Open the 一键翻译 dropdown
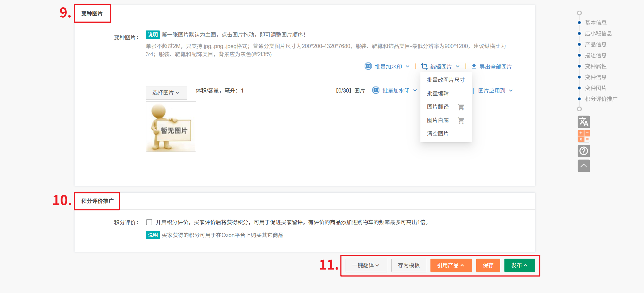Viewport: 644px width, 293px height. click(366, 265)
